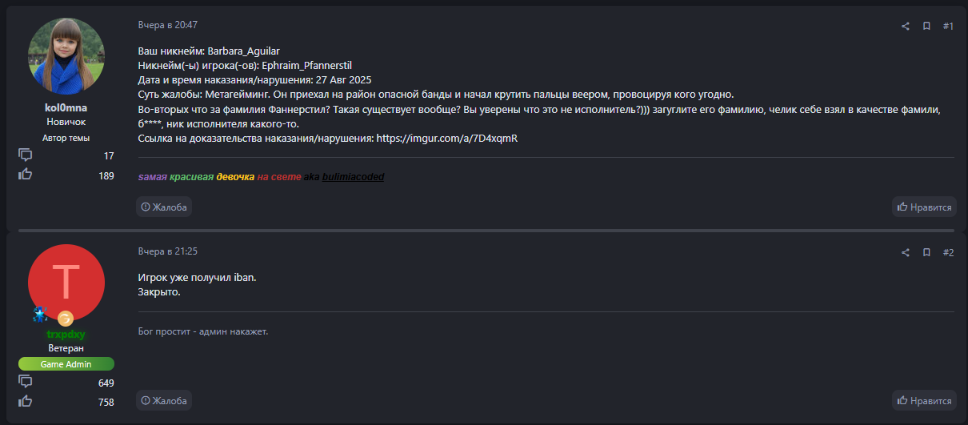968x425 pixels.
Task: Open the trxpdxy username profile link
Action: (x=66, y=334)
